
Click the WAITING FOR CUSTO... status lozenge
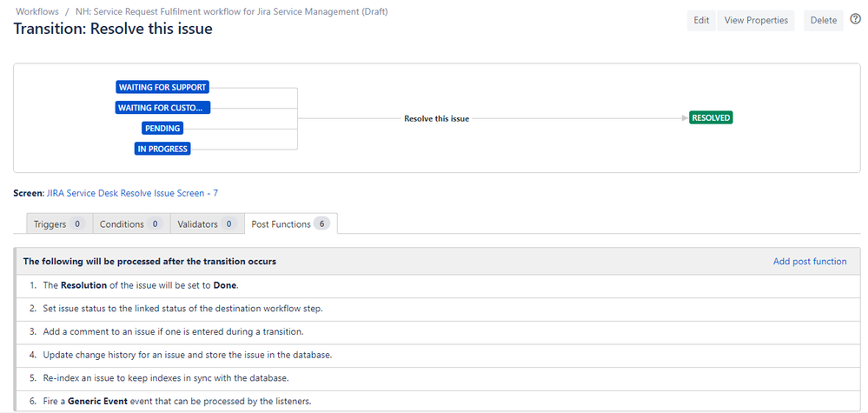click(162, 108)
